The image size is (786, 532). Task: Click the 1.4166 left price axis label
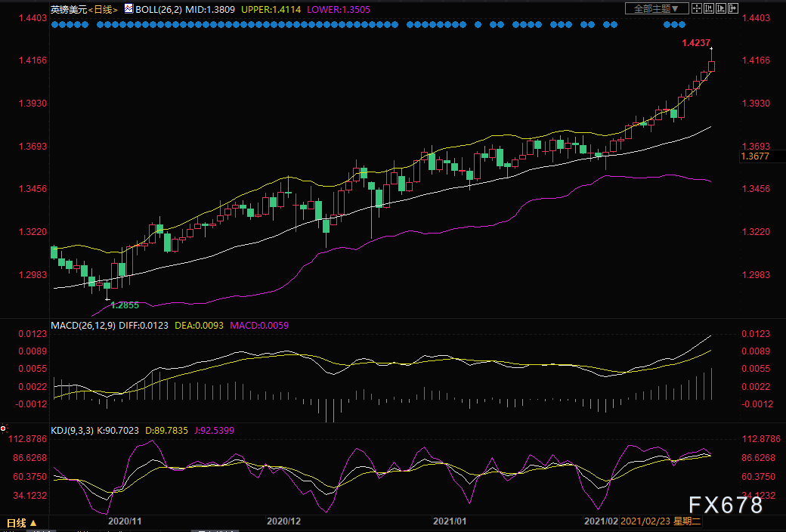coord(33,60)
